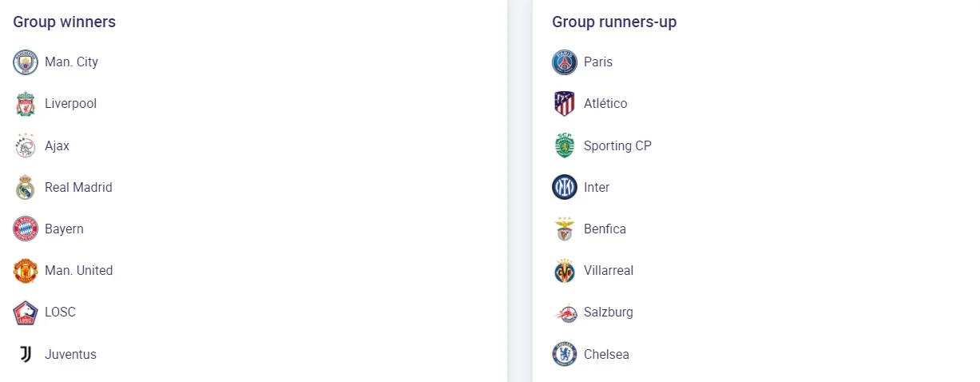The width and height of the screenshot is (980, 382).
Task: Click the Paris club crest
Action: 565,62
